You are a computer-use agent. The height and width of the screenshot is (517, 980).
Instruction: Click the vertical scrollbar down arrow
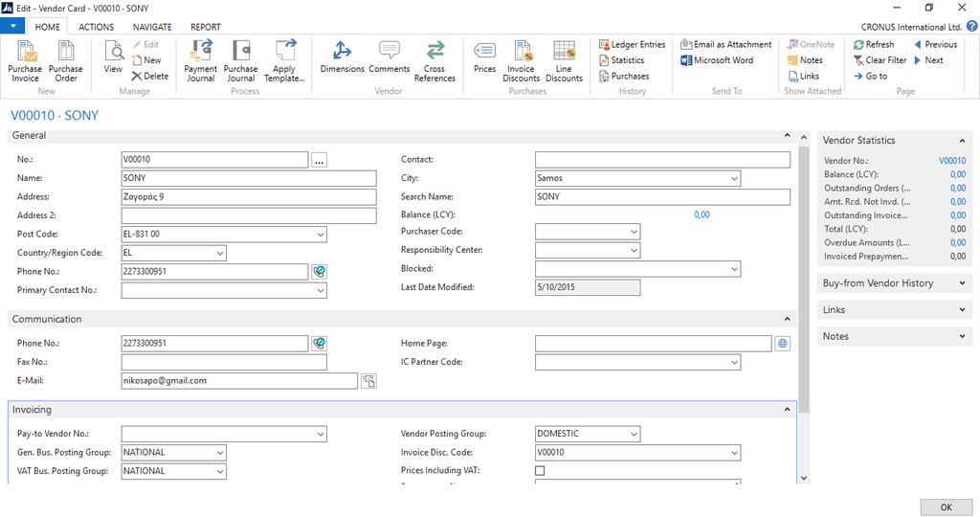(x=804, y=479)
